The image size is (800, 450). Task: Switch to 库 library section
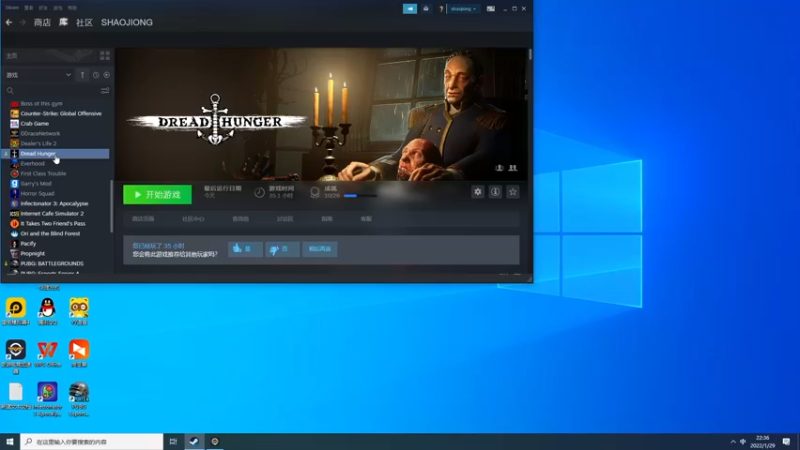pyautogui.click(x=63, y=22)
